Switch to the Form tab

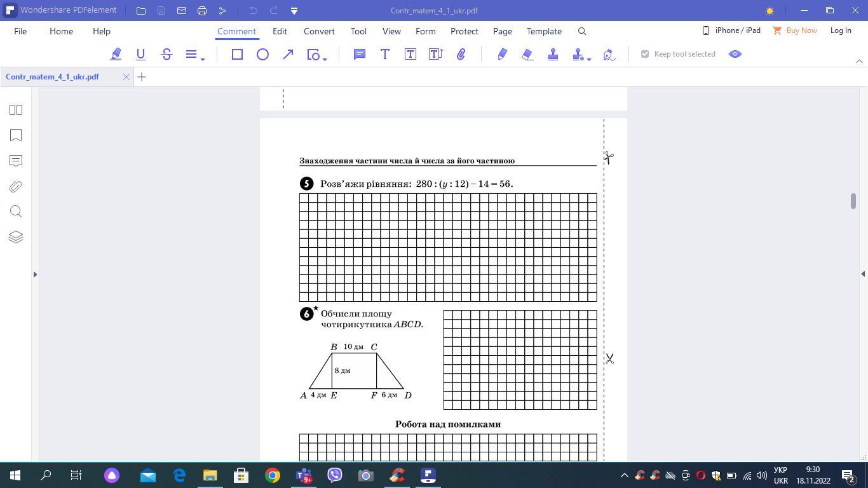[x=426, y=31]
